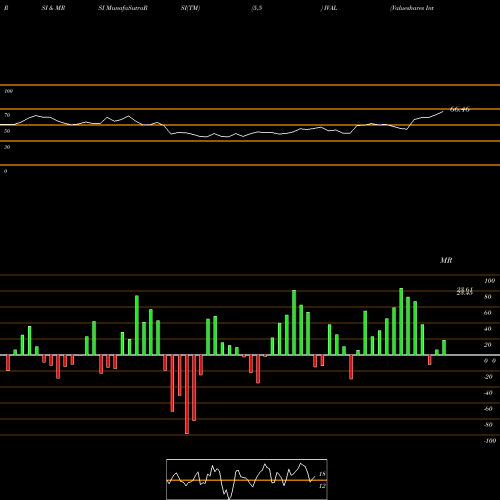The height and width of the screenshot is (500, 500).
Task: Click the 'IVAL' ticker label in header
Action: point(330,8)
